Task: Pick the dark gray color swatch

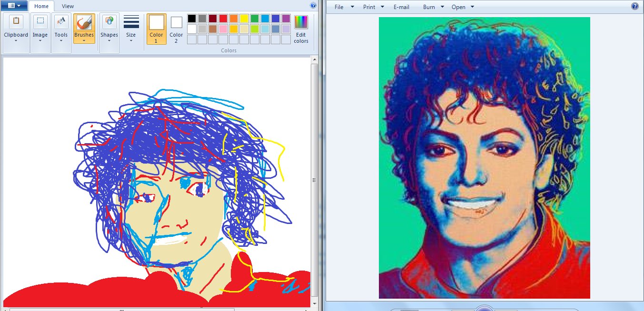Action: [x=202, y=19]
